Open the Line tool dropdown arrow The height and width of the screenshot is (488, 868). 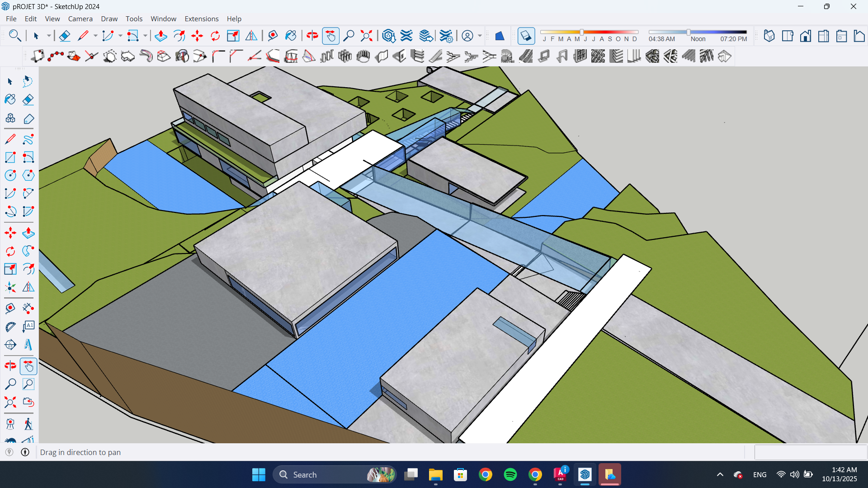click(95, 36)
